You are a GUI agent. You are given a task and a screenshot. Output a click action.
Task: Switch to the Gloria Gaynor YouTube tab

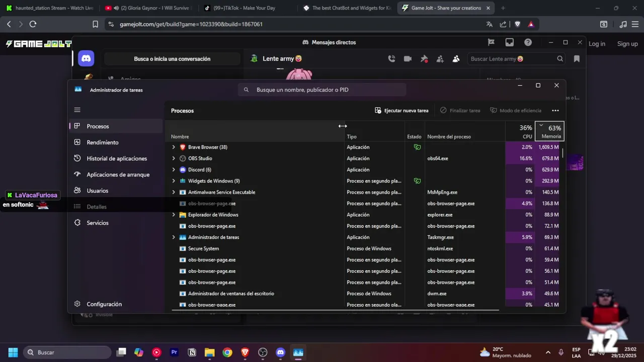coord(148,8)
